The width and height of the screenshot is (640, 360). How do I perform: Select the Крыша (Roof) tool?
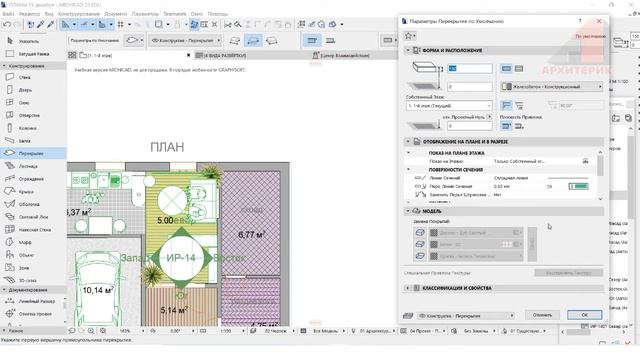pyautogui.click(x=33, y=191)
